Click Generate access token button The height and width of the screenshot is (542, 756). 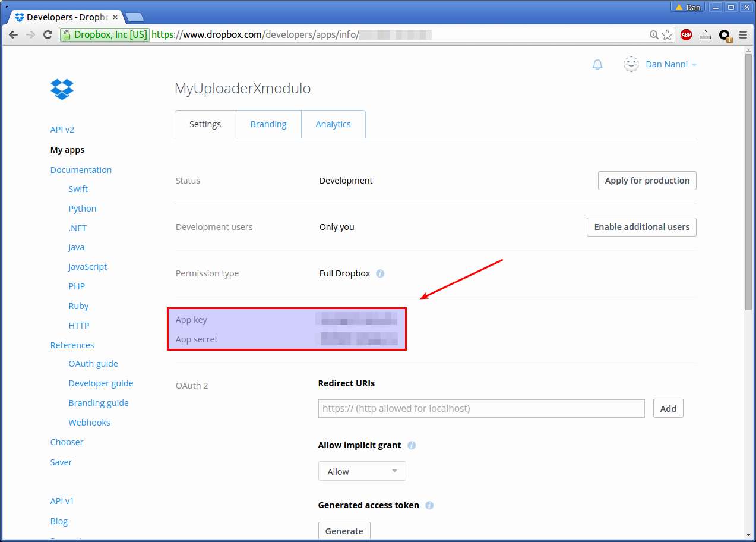[344, 531]
